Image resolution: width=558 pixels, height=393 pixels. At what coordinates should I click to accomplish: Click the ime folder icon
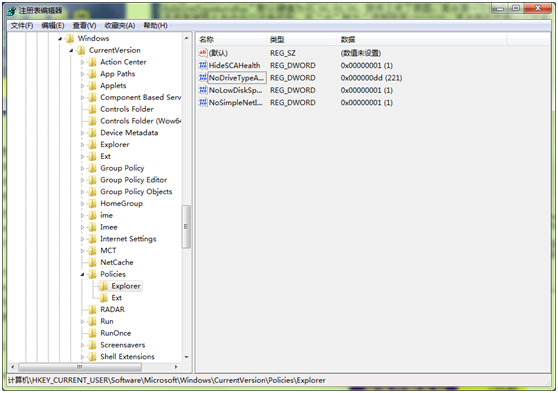(93, 215)
